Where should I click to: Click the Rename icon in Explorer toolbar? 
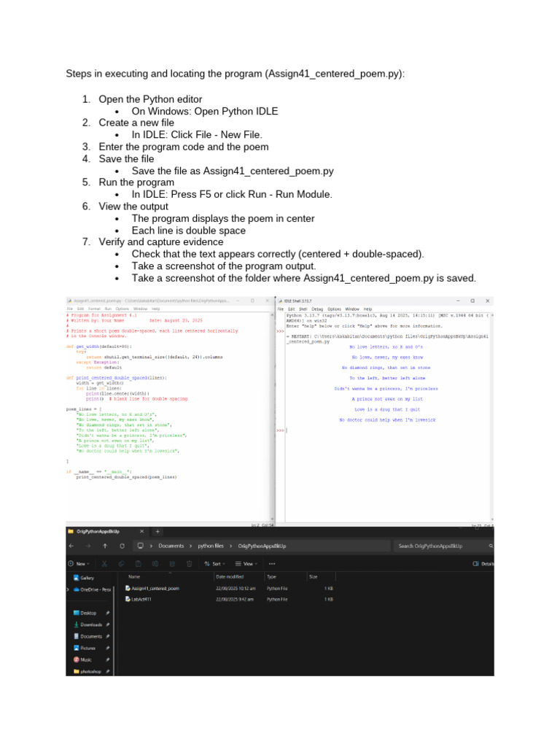pos(155,564)
